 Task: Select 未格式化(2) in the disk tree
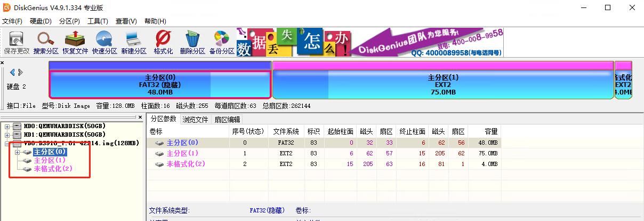(53, 169)
